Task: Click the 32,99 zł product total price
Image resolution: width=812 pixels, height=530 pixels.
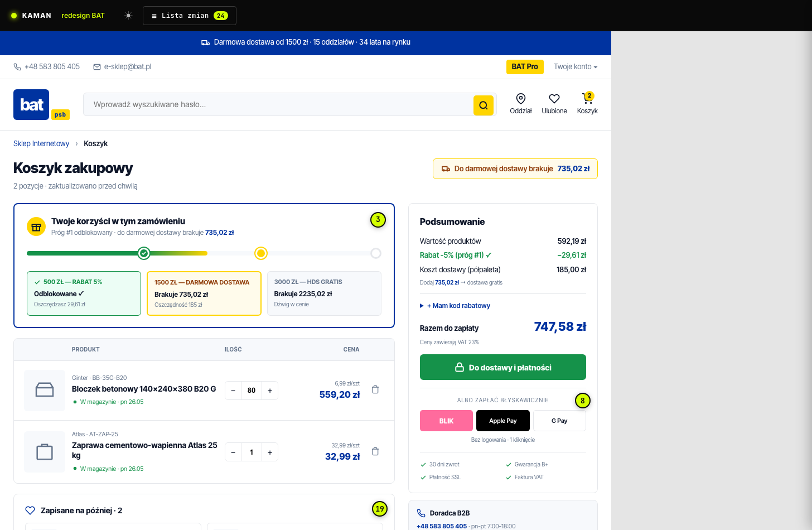Action: click(x=342, y=456)
